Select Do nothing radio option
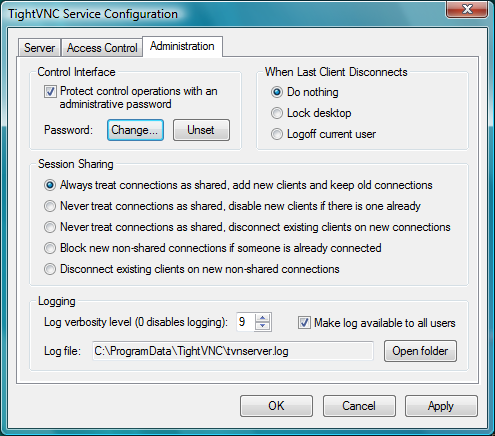This screenshot has height=436, width=495. 277,92
